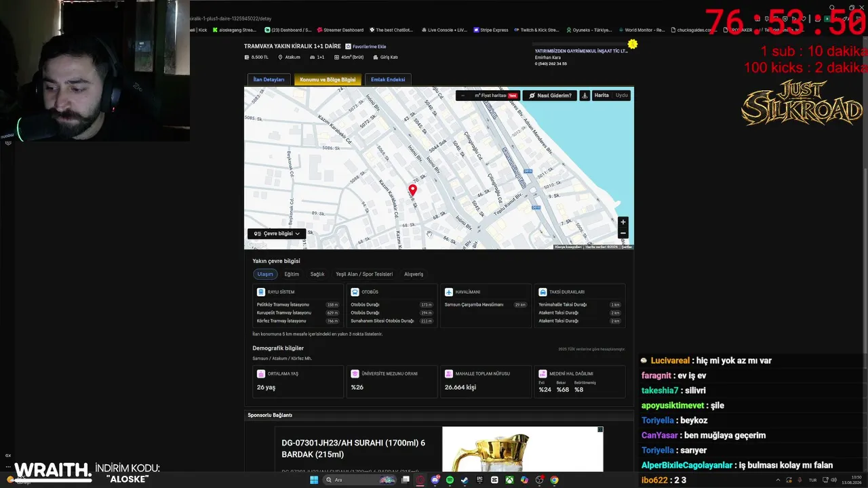Click the Otobüs bus icon
868x488 pixels.
(x=355, y=292)
